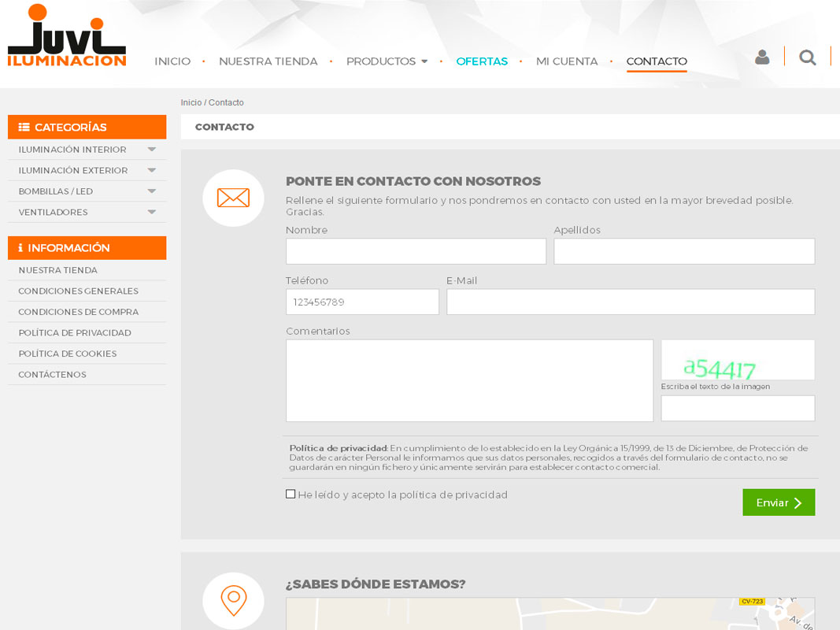Click the Juvi Iluminacion logo
Viewport: 840px width, 630px height.
click(x=67, y=36)
